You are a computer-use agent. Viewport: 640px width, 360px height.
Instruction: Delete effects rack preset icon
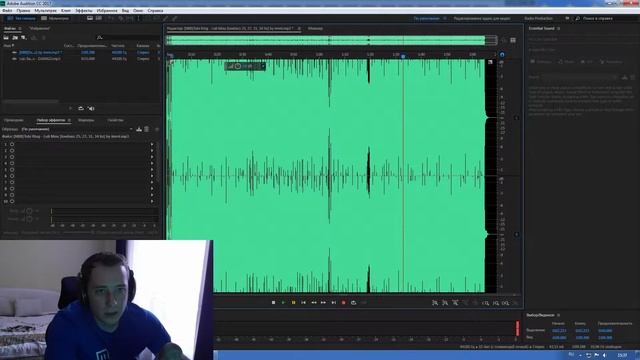point(147,129)
